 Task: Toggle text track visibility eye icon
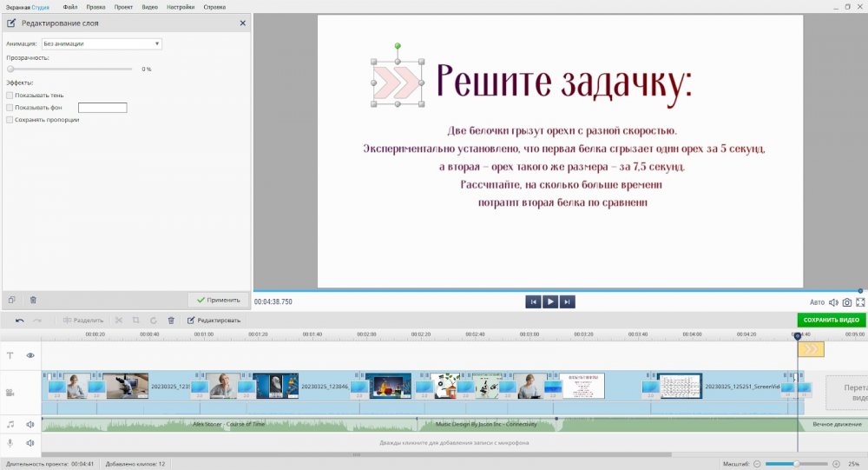[x=30, y=355]
